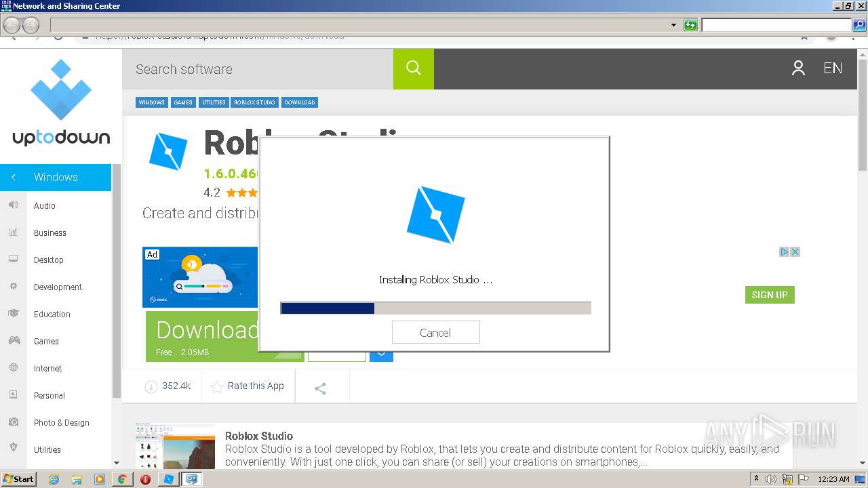Open the Desktop category
This screenshot has width=868, height=488.
point(49,260)
